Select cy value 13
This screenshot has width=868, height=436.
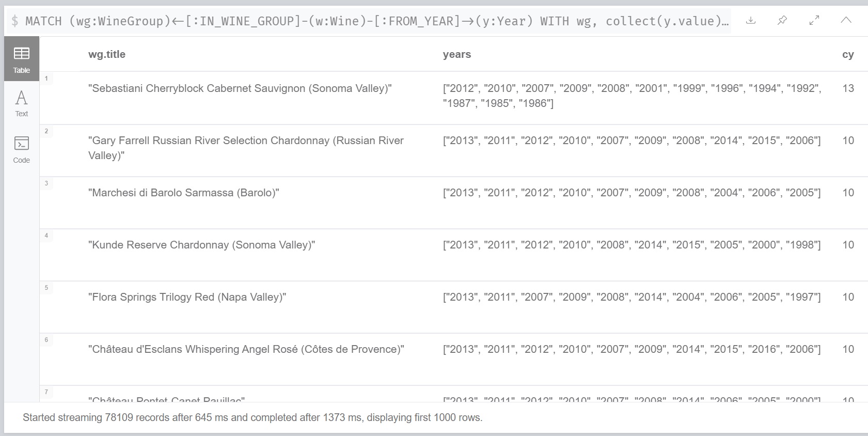tap(848, 88)
